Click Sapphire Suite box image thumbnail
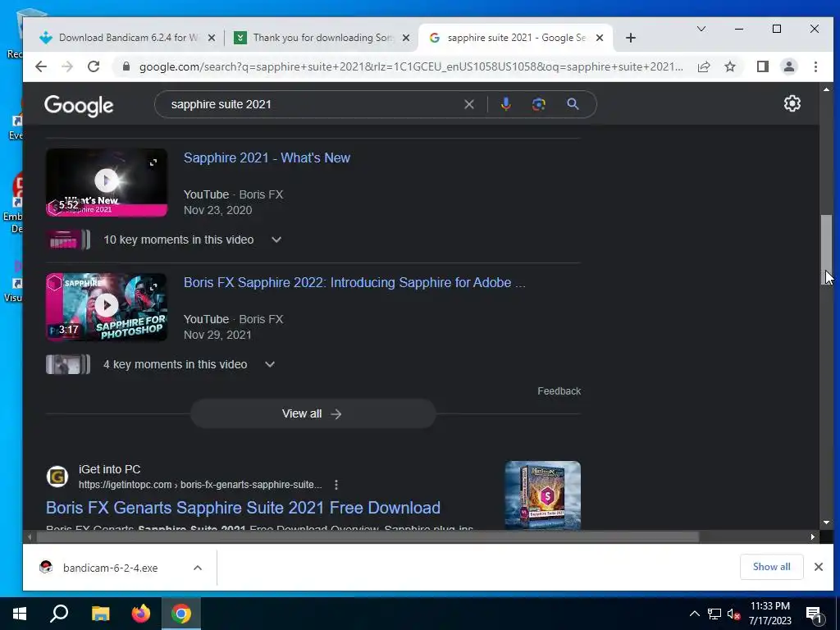Screen dimensions: 840x630 pyautogui.click(x=543, y=495)
